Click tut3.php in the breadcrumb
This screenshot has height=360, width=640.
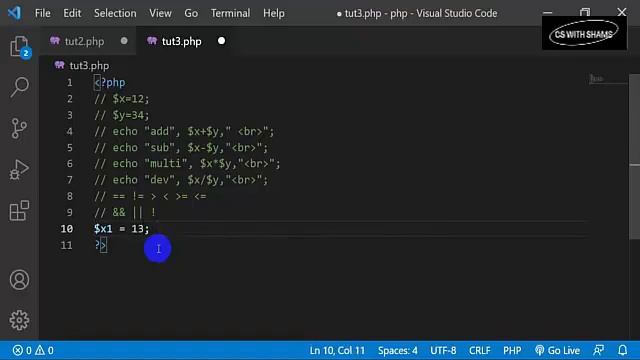pyautogui.click(x=89, y=65)
